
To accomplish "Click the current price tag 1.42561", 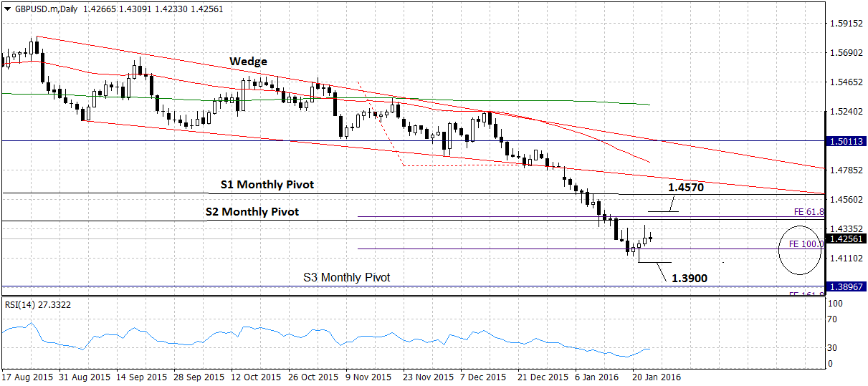I will (846, 238).
